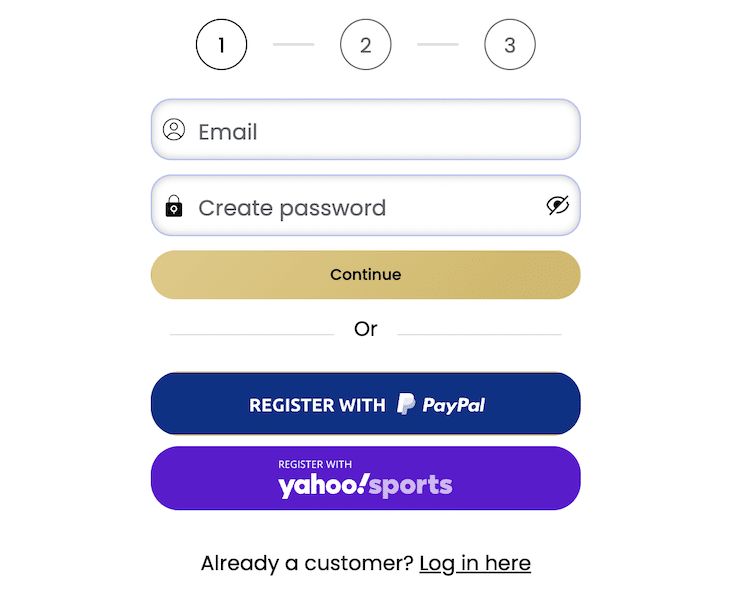Focus the Email input field

(x=366, y=129)
